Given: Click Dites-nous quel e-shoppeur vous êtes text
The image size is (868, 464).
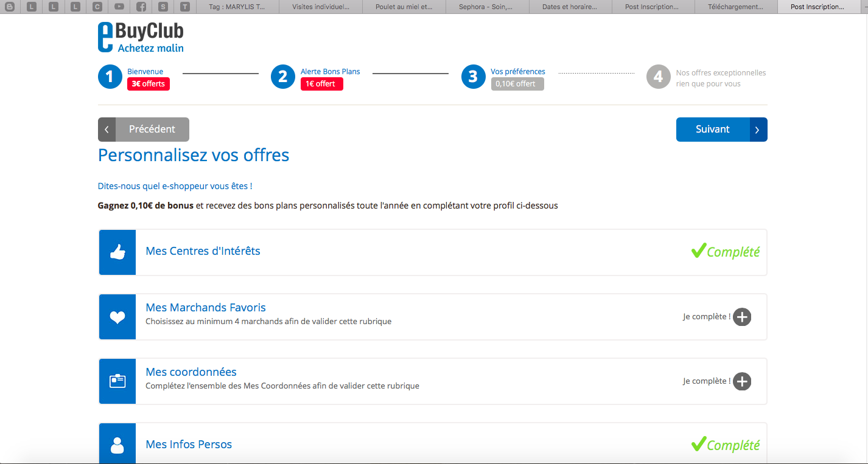Looking at the screenshot, I should pyautogui.click(x=175, y=186).
